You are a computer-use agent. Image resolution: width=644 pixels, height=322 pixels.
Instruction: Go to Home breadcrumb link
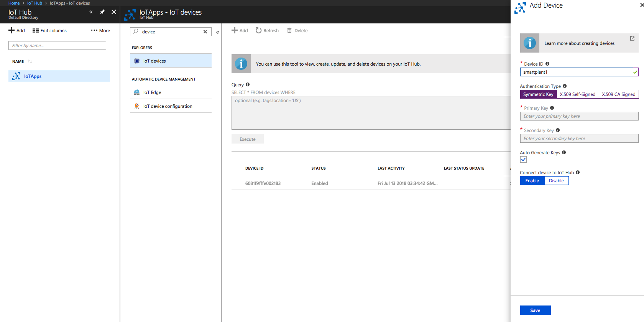point(14,3)
